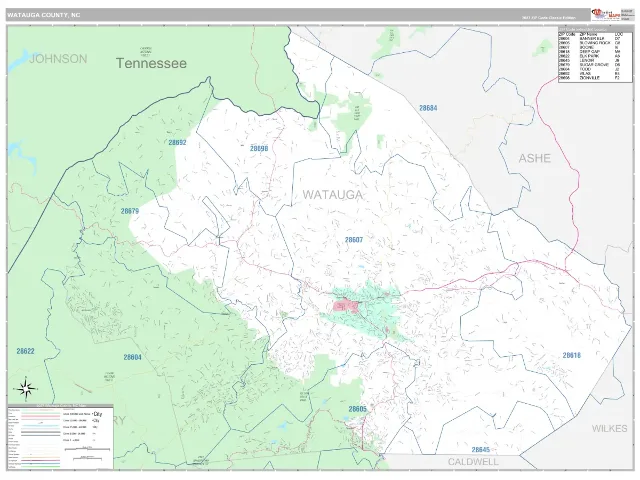This screenshot has height=480, width=640.
Task: Click ZIP code label 28622
Action: point(25,351)
